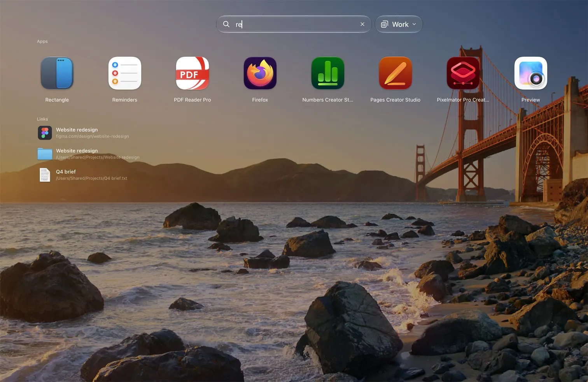Click the magnifying glass search icon
The width and height of the screenshot is (588, 382).
pos(226,24)
